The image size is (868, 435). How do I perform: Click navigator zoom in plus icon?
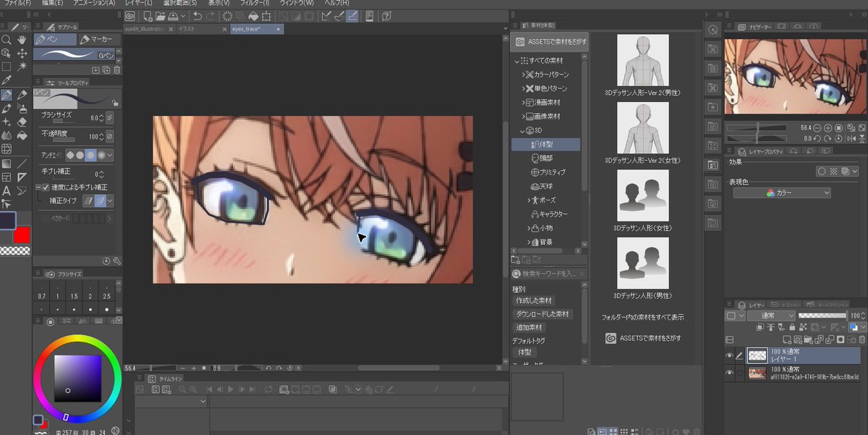click(x=827, y=128)
